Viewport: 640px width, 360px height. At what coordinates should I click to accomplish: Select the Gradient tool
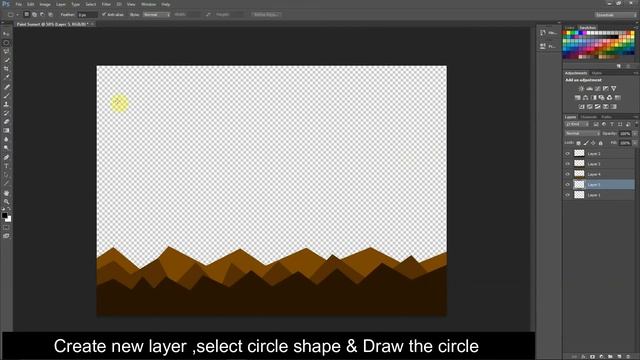click(x=6, y=131)
